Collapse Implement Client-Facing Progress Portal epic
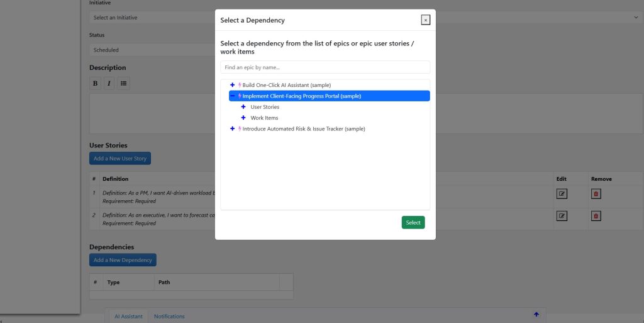 click(233, 96)
